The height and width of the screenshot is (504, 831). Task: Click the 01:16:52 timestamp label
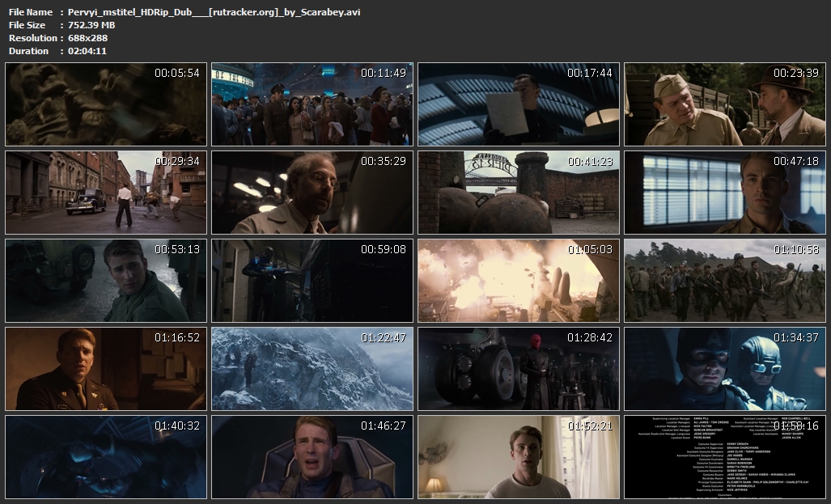click(176, 337)
